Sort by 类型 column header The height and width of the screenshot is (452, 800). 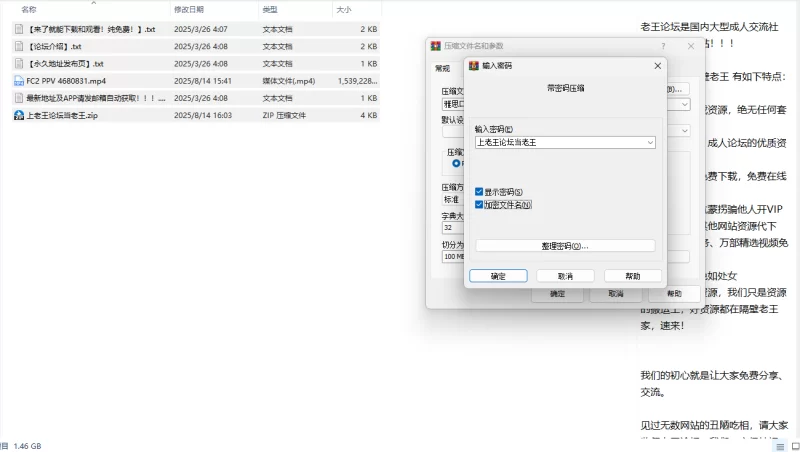(270, 9)
